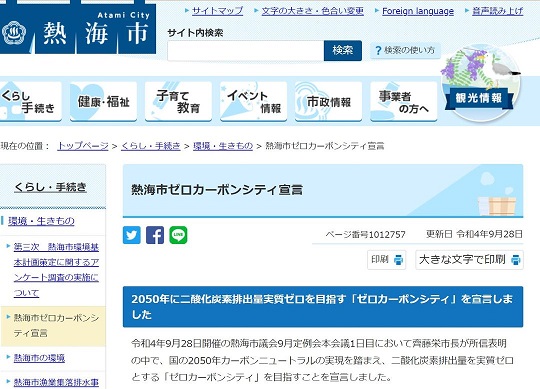
Task: Open 子育て教育 navigation tab
Action: pyautogui.click(x=178, y=101)
